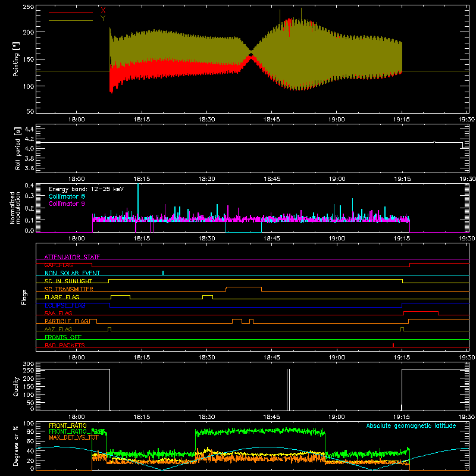Screen dimensions: 476x476
Task: Click the 80 tick label on degrees axis
Action: pos(30,431)
